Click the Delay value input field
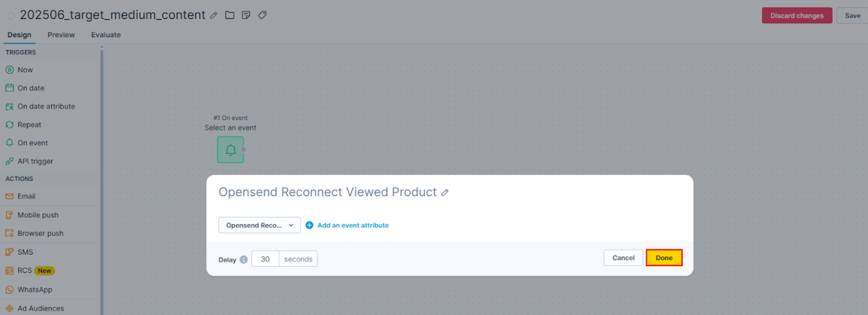Image resolution: width=868 pixels, height=315 pixels. click(x=265, y=259)
